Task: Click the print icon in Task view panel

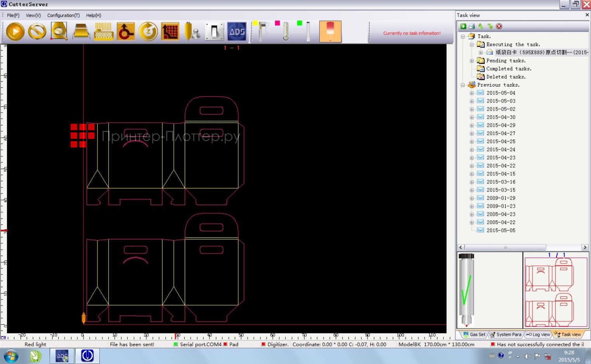Action: tap(472, 26)
